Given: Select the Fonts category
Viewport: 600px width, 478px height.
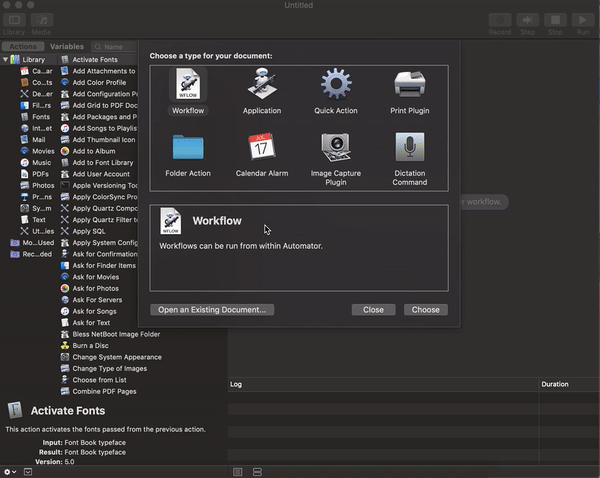Looking at the screenshot, I should coord(36,117).
